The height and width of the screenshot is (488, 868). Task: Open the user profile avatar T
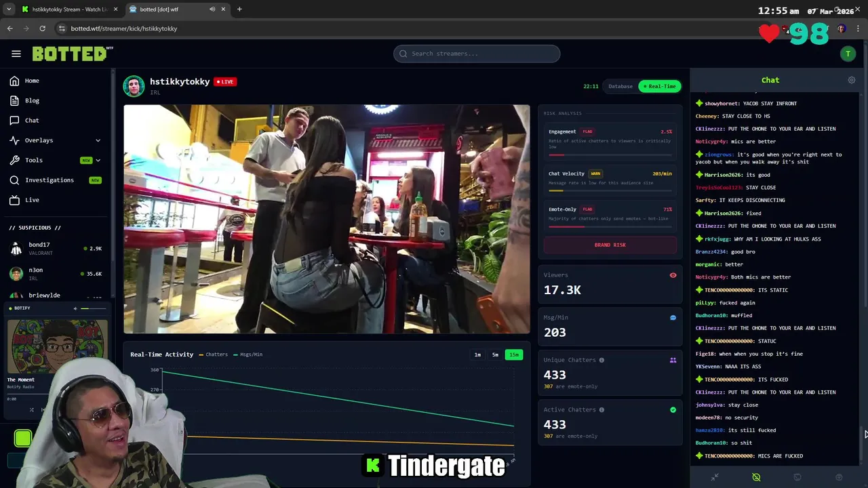(x=848, y=54)
